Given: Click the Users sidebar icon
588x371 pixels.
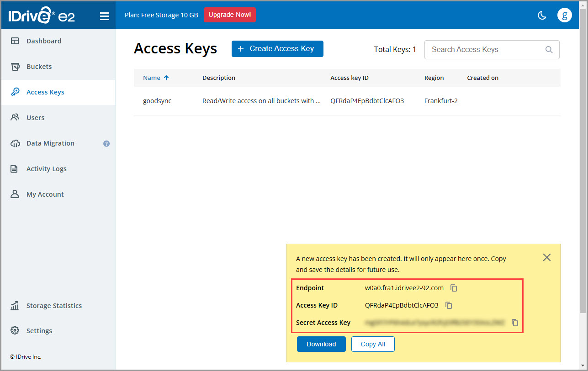Looking at the screenshot, I should coord(15,118).
